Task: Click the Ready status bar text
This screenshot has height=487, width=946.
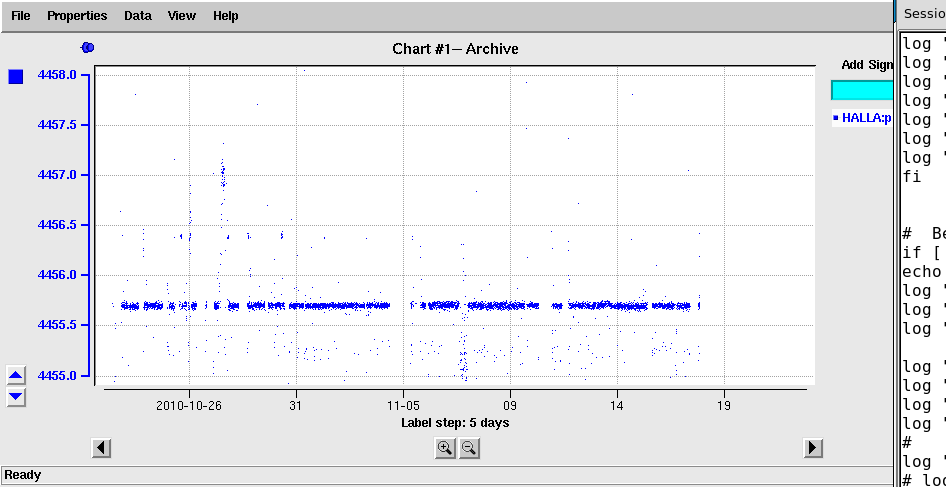Action: pyautogui.click(x=23, y=475)
